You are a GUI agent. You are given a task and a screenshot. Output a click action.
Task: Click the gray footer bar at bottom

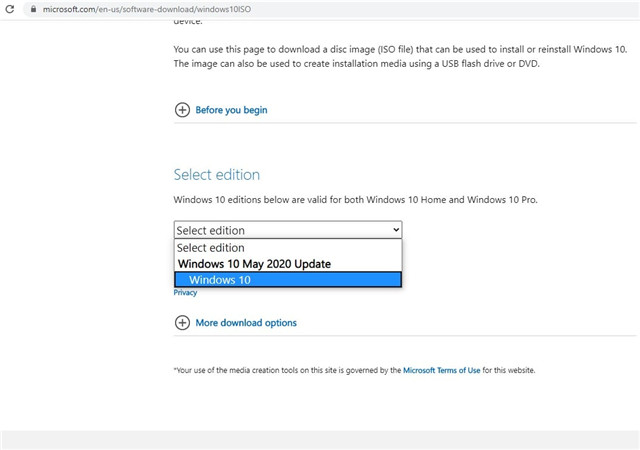pos(320,440)
